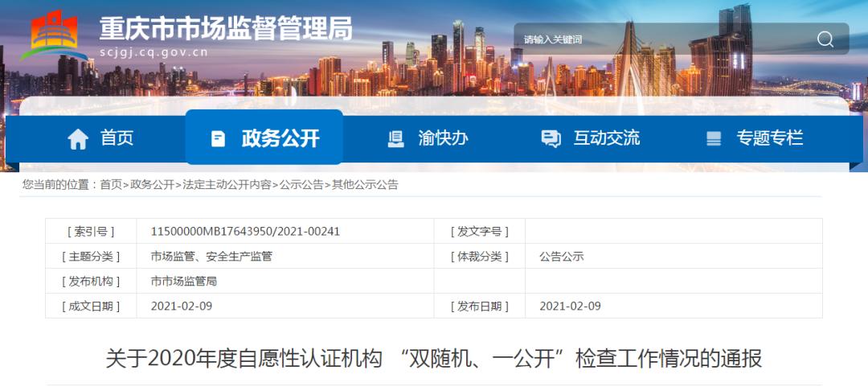Image resolution: width=868 pixels, height=391 pixels.
Task: Click the value 市市场监管局
Action: (x=184, y=282)
